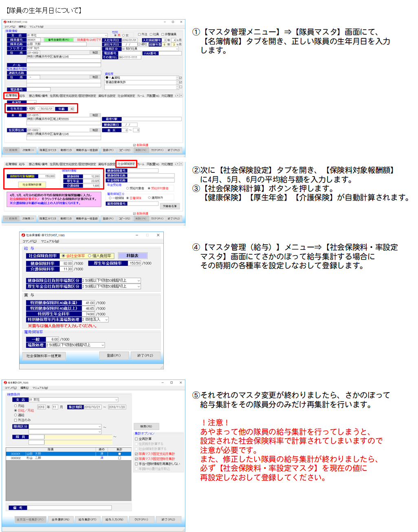The width and height of the screenshot is (418, 532).
Task: Click the 隊員マスタ window title icon
Action: tap(5, 22)
